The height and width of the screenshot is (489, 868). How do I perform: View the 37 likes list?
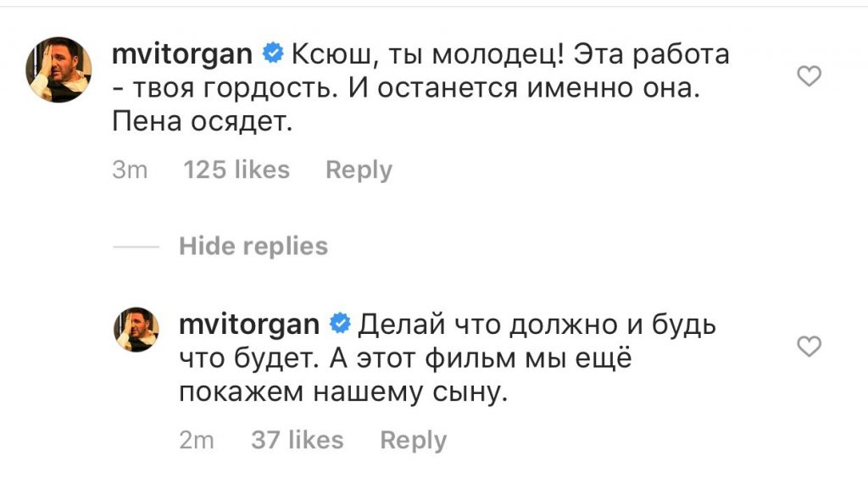pos(298,441)
